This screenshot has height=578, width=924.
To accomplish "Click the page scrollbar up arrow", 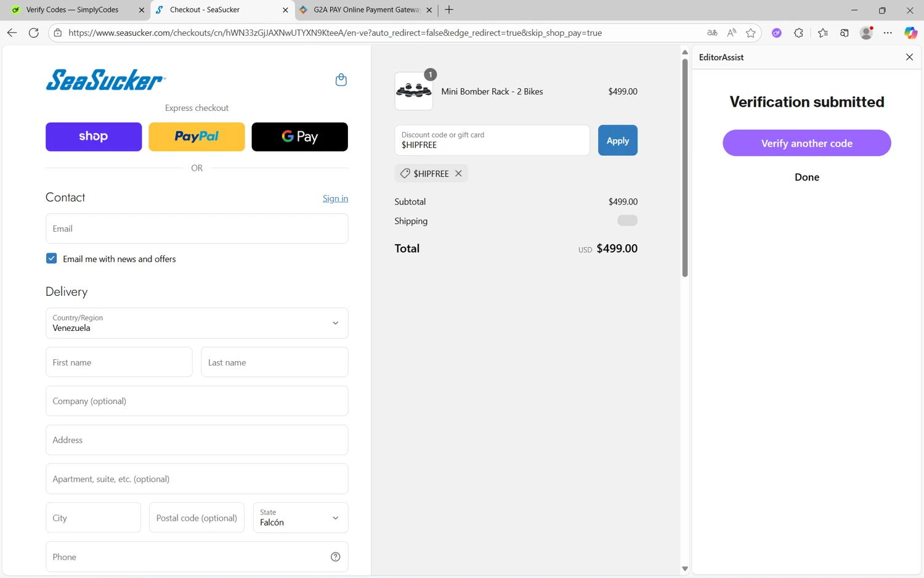I will click(x=684, y=52).
